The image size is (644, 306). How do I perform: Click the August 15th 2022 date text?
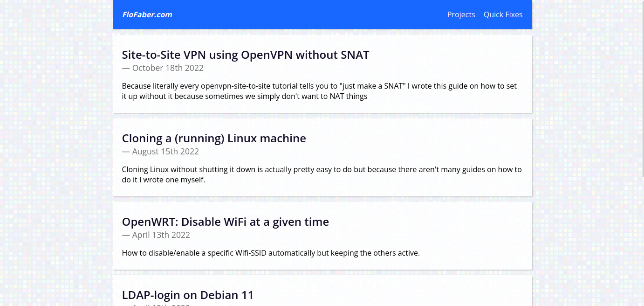[160, 152]
